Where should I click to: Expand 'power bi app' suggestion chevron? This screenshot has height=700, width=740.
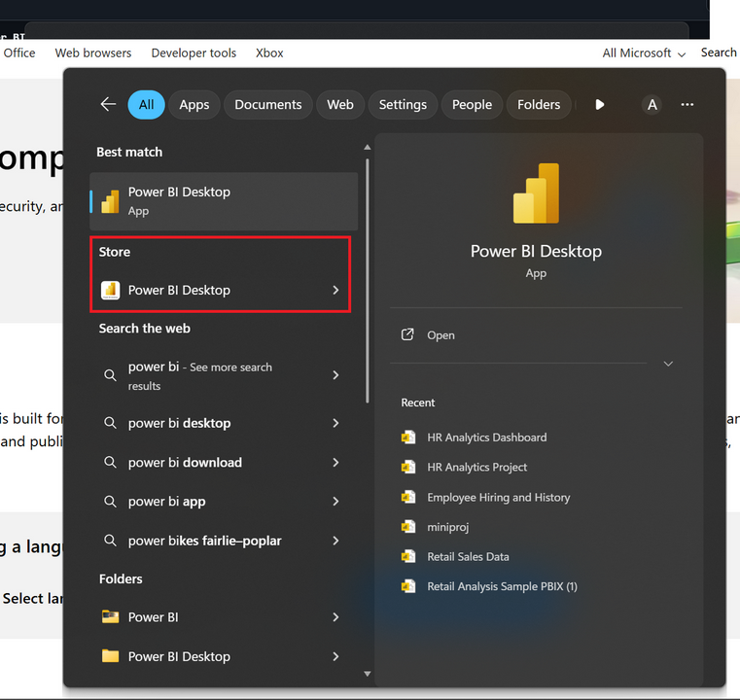335,502
